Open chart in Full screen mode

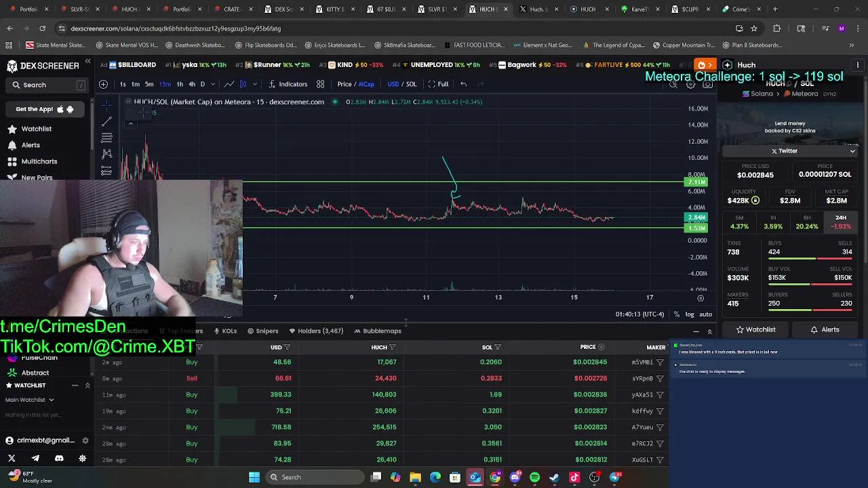click(x=438, y=84)
